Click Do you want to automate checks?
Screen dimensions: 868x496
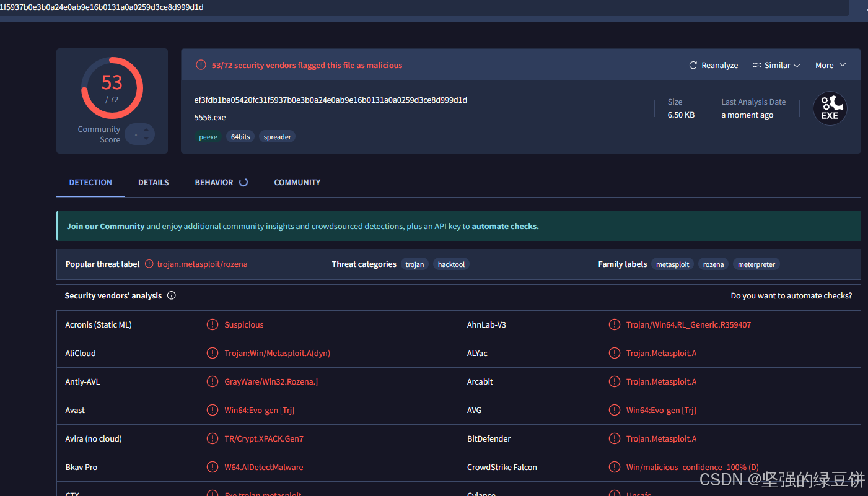(791, 295)
